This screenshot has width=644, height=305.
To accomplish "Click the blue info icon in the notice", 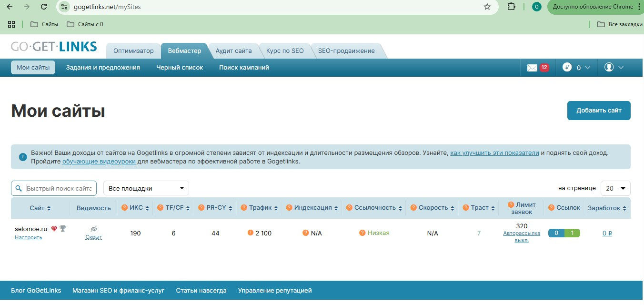I will pyautogui.click(x=23, y=157).
